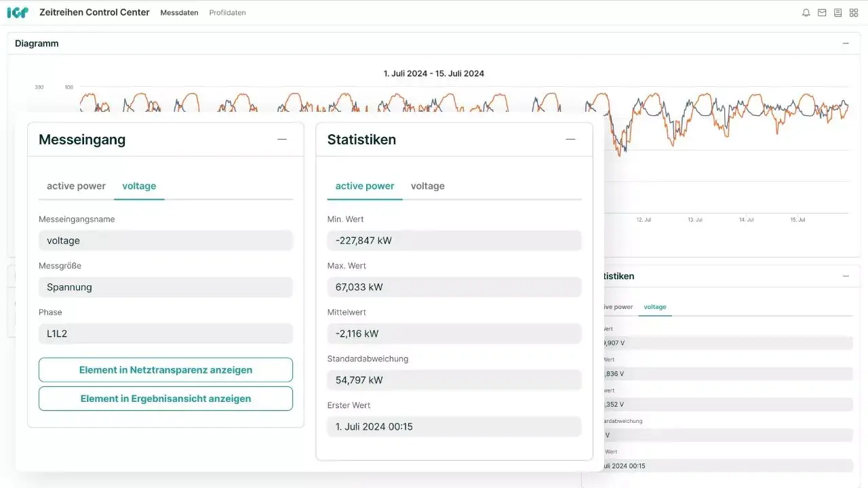Select voltage tab in foreground Statistiken

[x=428, y=186]
